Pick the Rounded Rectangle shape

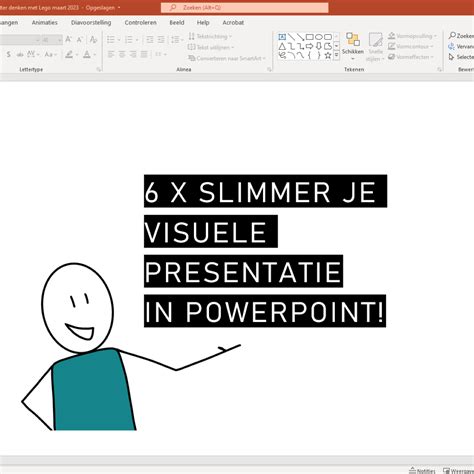point(328,37)
